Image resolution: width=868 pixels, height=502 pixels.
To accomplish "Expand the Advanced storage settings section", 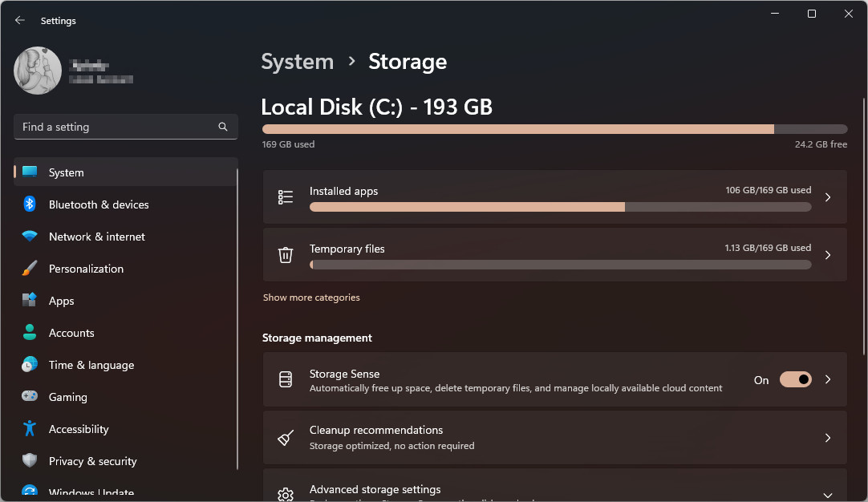I will tap(828, 495).
